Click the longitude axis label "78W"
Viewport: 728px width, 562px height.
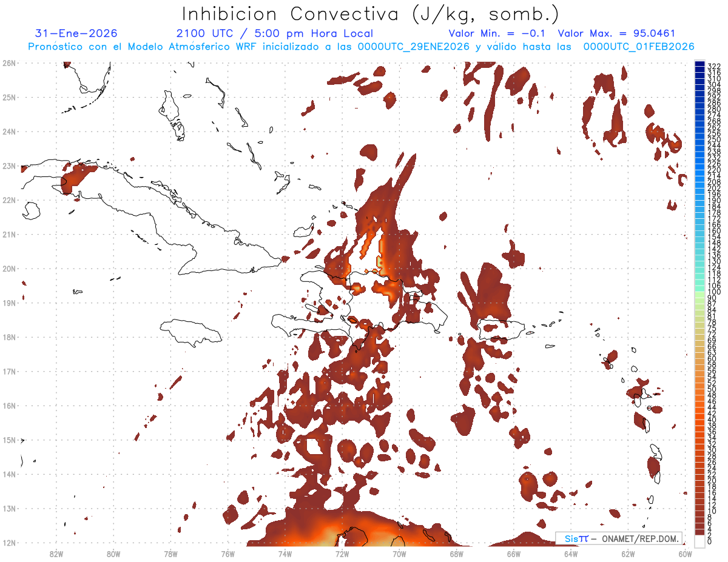(x=170, y=553)
